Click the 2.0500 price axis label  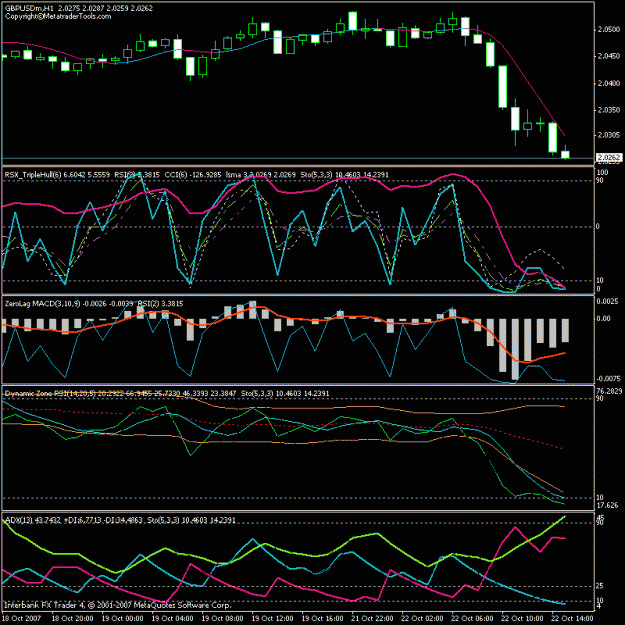click(x=609, y=29)
